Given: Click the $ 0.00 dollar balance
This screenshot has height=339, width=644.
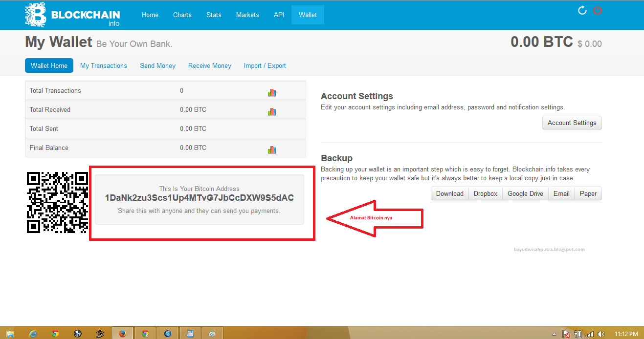Looking at the screenshot, I should click(x=590, y=43).
